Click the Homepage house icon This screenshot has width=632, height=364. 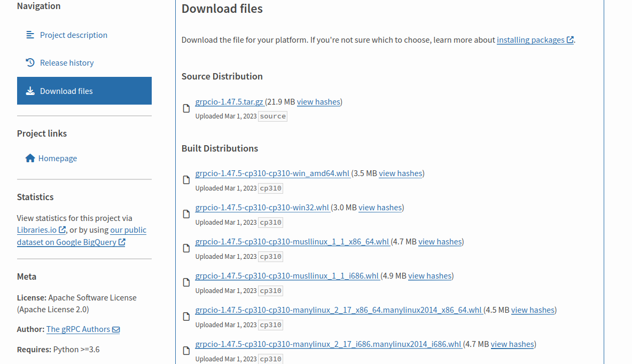[30, 158]
